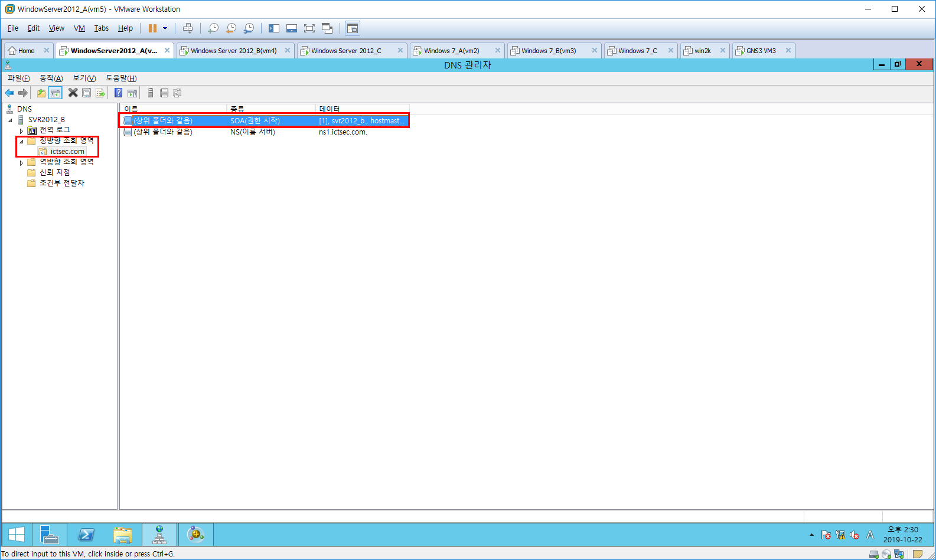Viewport: 936px width, 560px height.
Task: Switch to Windows Server 2012_C tab
Action: coord(346,51)
